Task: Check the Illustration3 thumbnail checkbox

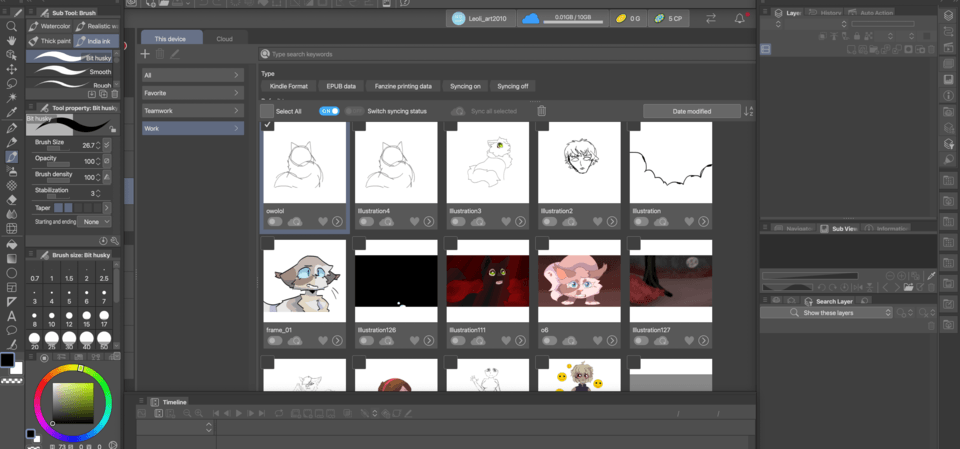Action: point(451,124)
